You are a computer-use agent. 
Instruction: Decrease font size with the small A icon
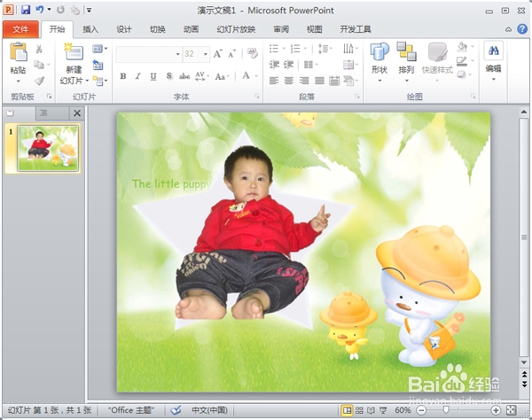click(x=232, y=54)
